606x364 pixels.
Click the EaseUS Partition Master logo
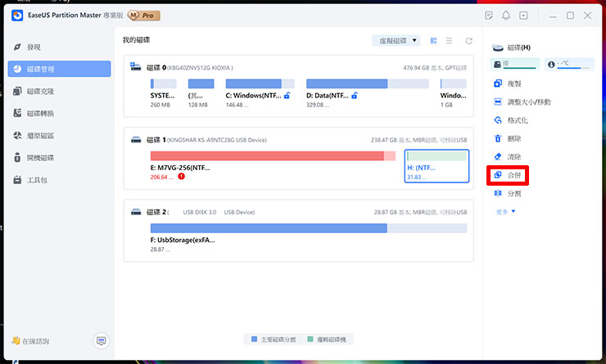(17, 16)
